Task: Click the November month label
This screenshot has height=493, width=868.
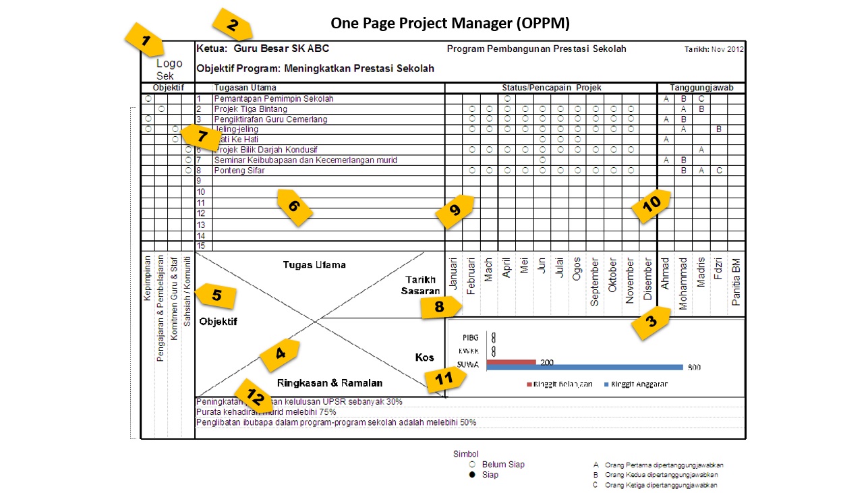Action: (630, 280)
